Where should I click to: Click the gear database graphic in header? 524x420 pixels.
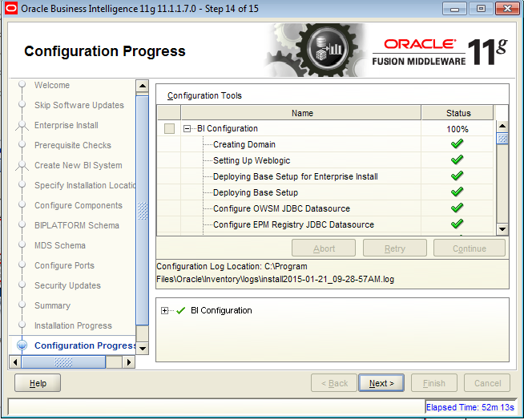[x=316, y=50]
